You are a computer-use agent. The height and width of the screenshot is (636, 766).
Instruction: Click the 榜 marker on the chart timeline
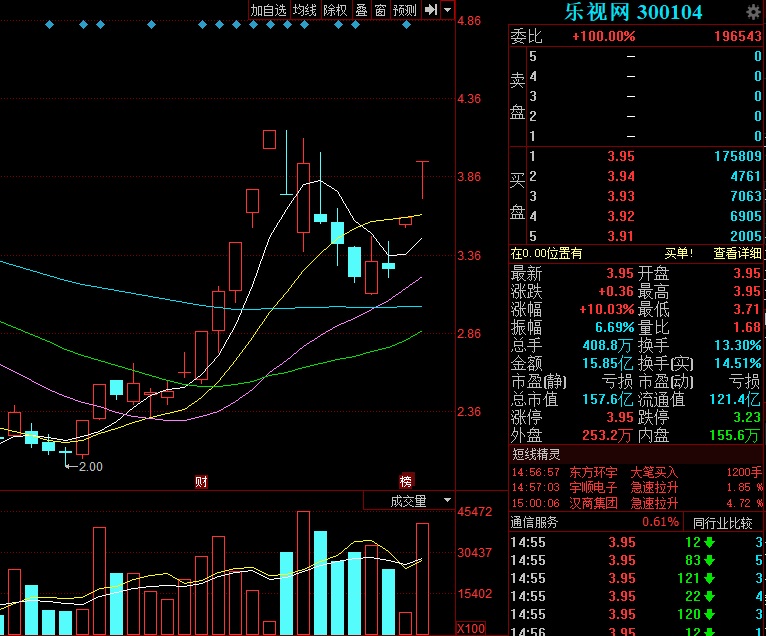pyautogui.click(x=406, y=481)
